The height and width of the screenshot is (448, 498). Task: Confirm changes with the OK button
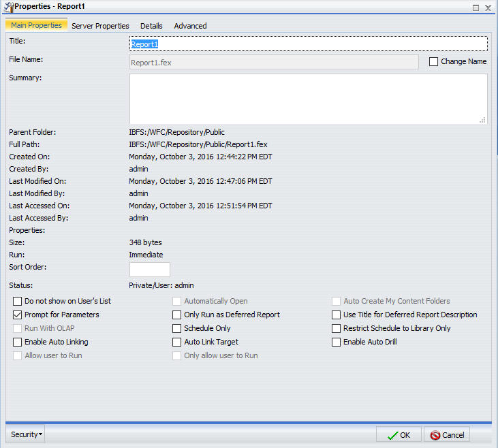[399, 434]
